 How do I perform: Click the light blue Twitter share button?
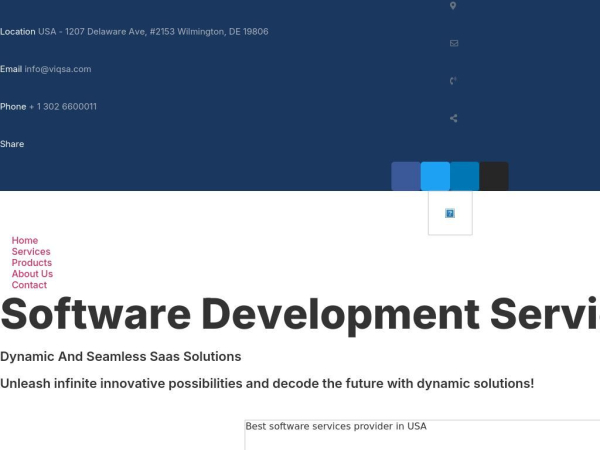[x=435, y=176]
